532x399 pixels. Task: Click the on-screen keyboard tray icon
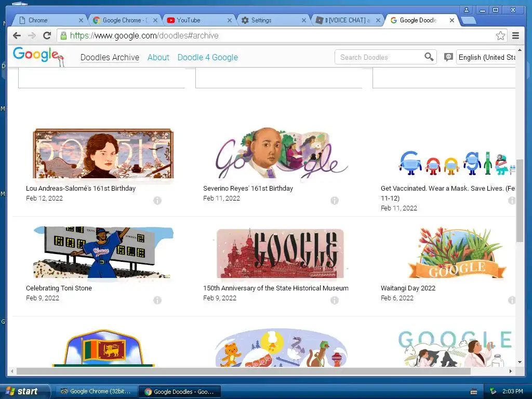[474, 392]
